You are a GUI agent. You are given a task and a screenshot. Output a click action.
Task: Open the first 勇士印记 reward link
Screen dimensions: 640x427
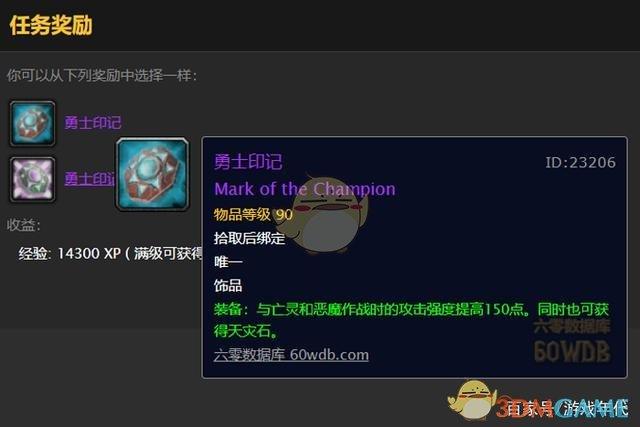93,122
